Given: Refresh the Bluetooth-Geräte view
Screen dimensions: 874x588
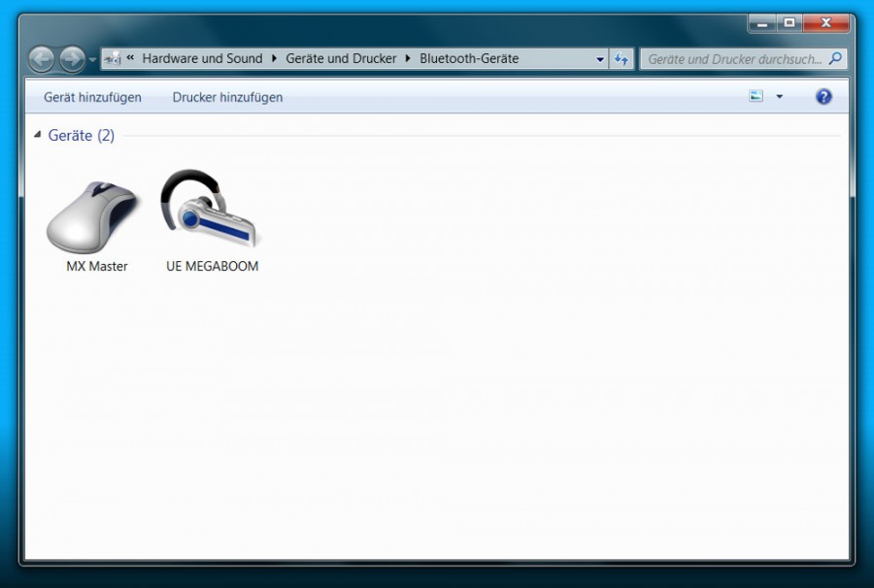Looking at the screenshot, I should [622, 59].
